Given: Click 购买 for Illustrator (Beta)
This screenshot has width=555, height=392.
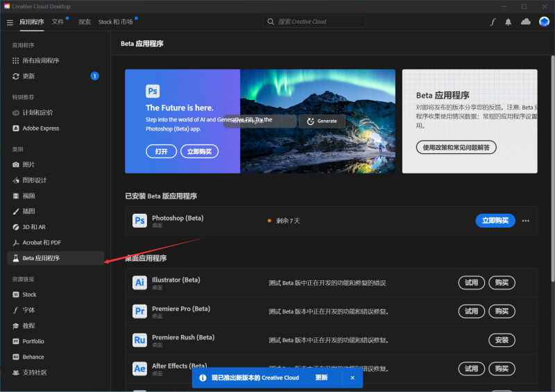Looking at the screenshot, I should 502,282.
